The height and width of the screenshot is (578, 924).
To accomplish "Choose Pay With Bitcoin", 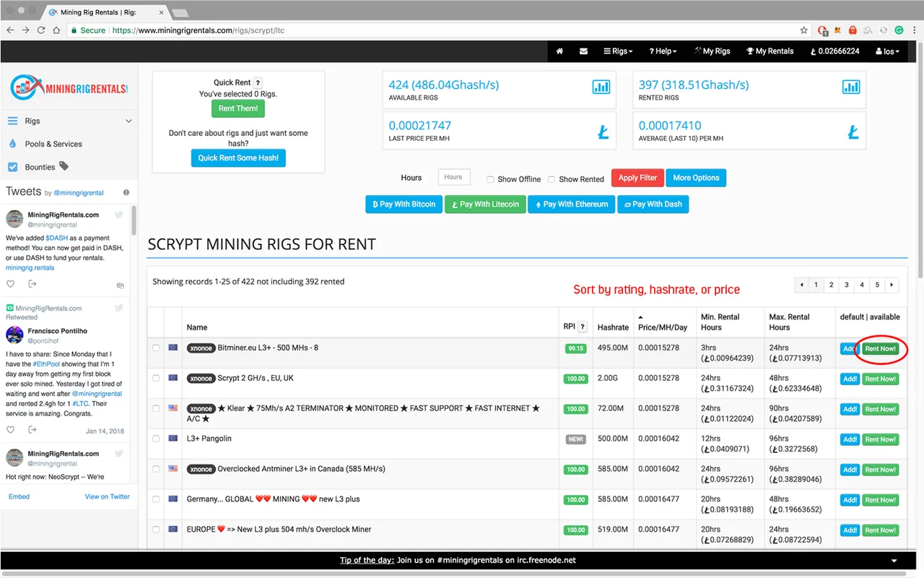I will 404,204.
